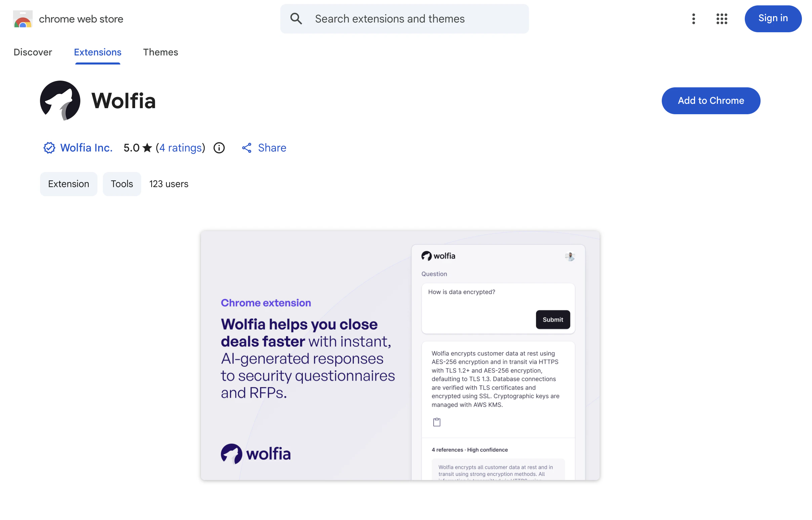Click Add to Chrome
812x520 pixels.
(711, 100)
